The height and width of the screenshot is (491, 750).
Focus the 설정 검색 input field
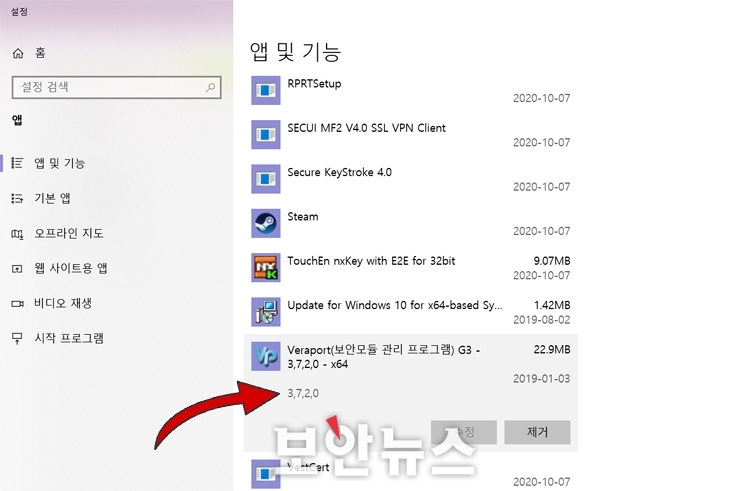(116, 87)
